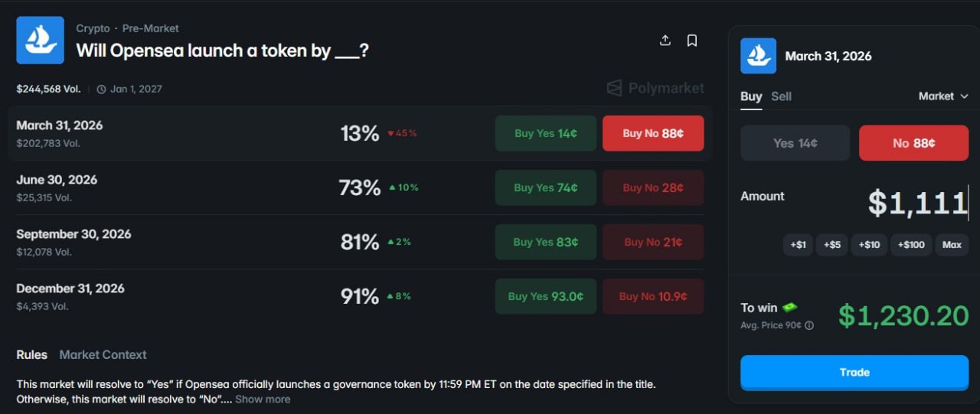
Task: Expand rules text with Show more
Action: pos(263,399)
